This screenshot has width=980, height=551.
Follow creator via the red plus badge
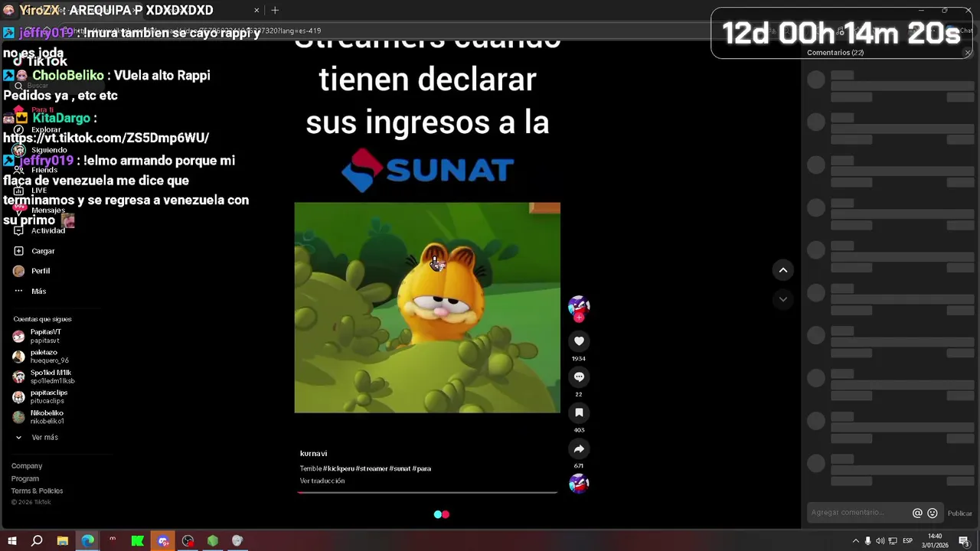[579, 318]
